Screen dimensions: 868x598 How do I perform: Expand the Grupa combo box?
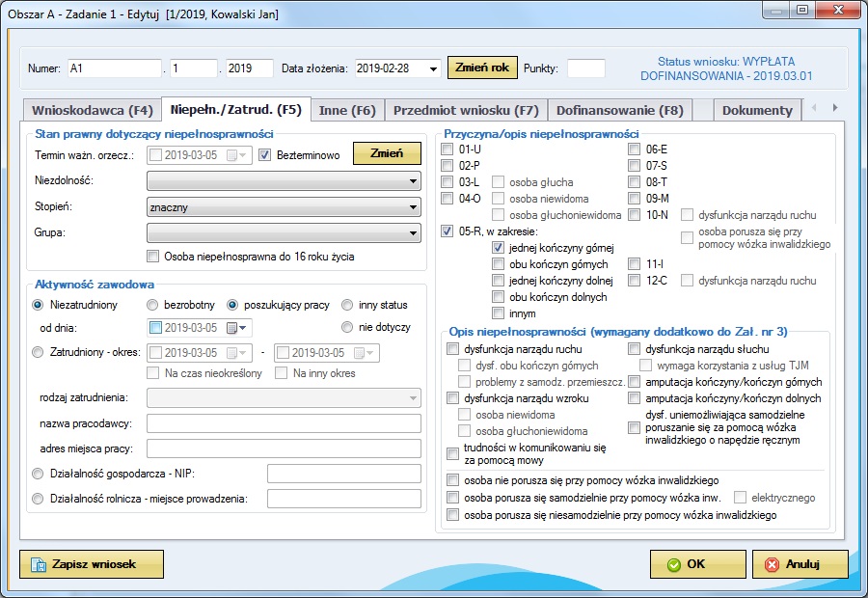click(413, 233)
